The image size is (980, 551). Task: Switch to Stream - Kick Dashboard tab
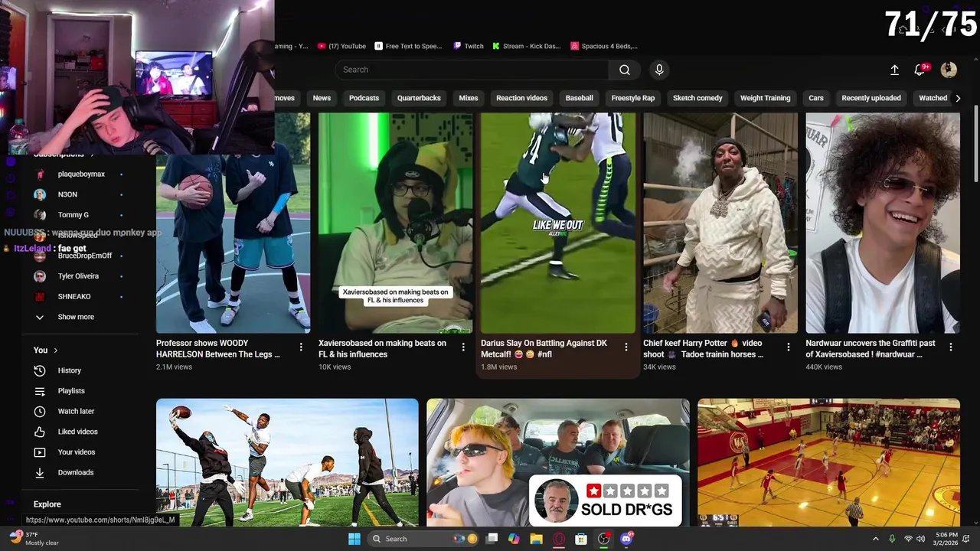526,46
